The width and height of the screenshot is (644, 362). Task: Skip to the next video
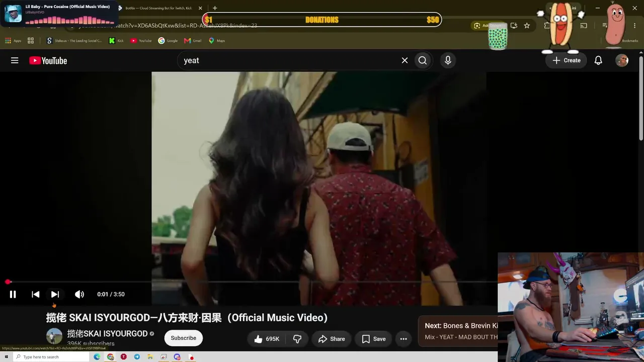55,294
